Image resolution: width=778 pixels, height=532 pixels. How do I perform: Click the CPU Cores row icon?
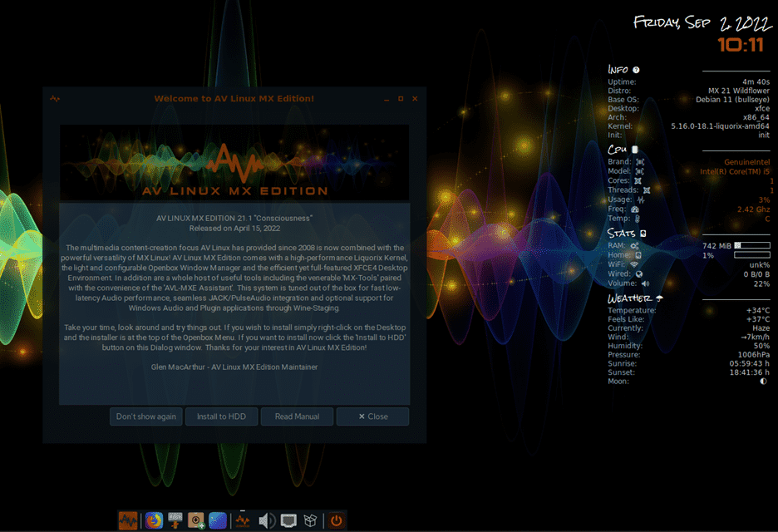[x=638, y=180]
